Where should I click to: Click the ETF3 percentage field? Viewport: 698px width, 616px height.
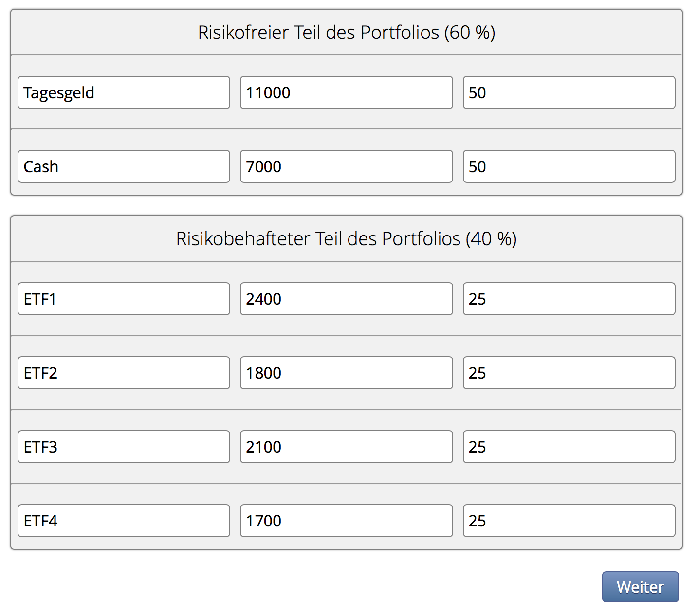[x=569, y=447]
